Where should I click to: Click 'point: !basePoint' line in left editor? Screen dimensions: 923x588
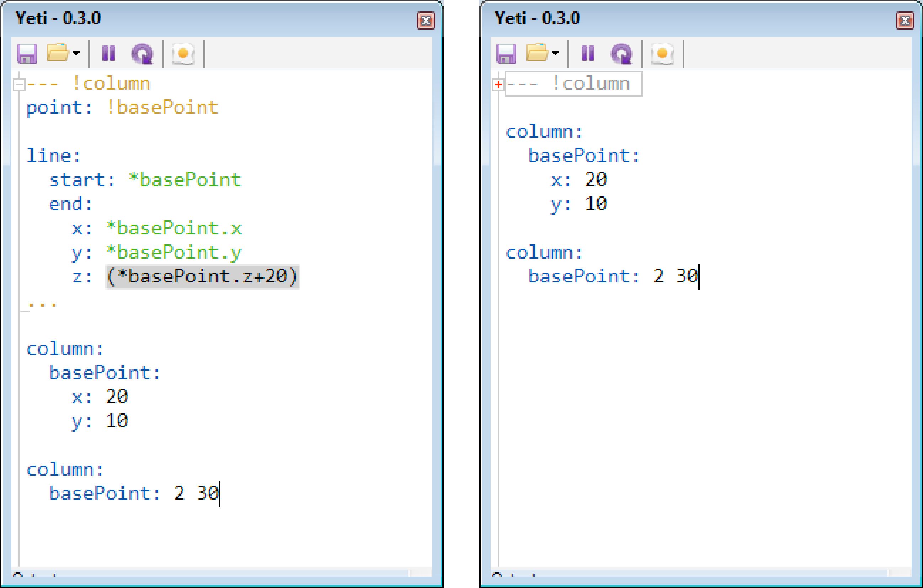point(122,108)
